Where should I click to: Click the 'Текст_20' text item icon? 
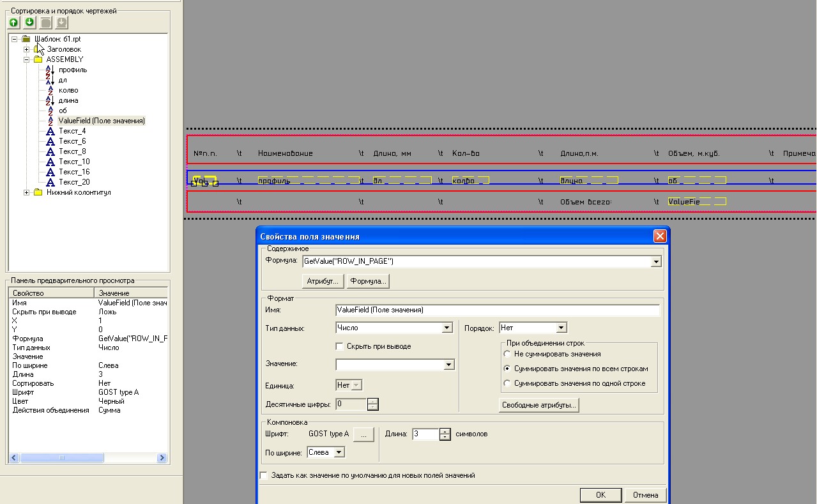coord(50,182)
